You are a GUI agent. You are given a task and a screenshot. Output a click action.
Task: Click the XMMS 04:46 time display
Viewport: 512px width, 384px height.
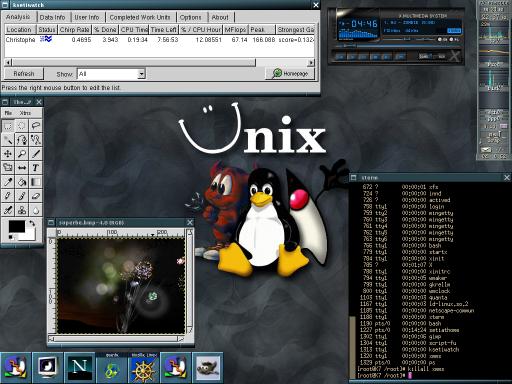point(364,24)
